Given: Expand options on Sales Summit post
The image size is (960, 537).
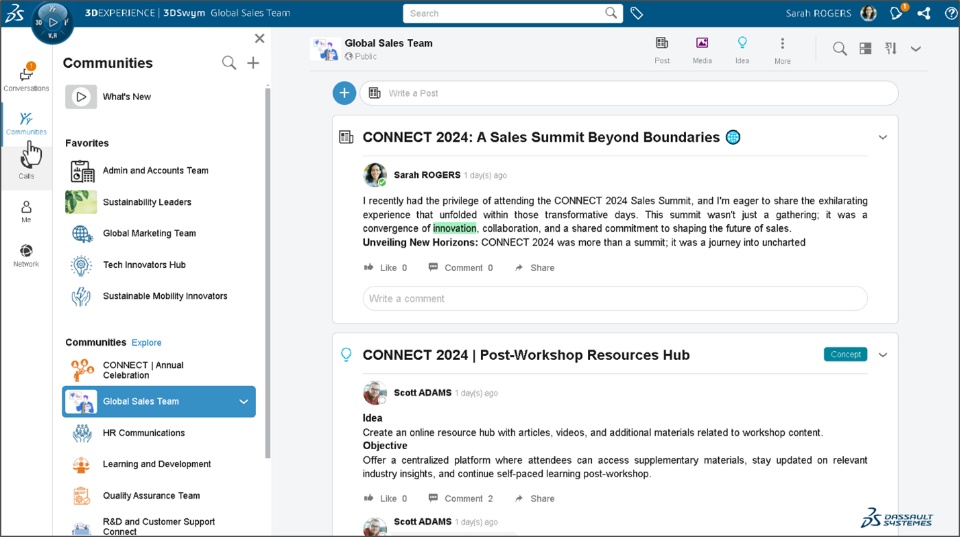Looking at the screenshot, I should click(882, 137).
